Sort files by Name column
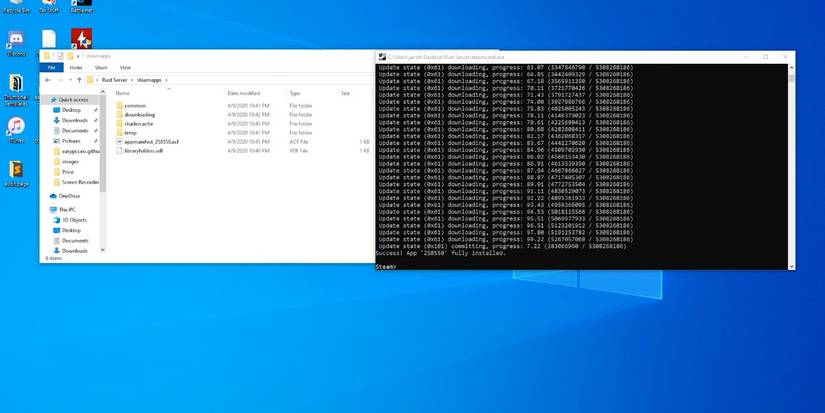 coord(123,93)
